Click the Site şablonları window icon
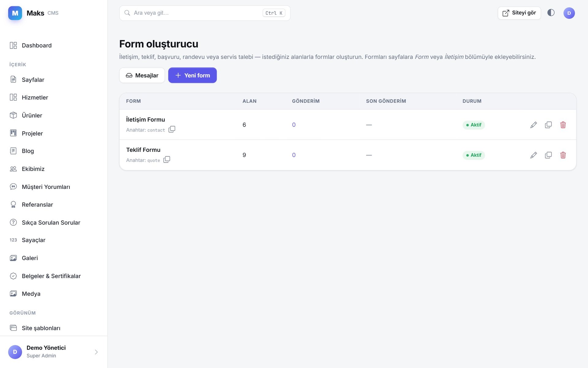 click(13, 328)
